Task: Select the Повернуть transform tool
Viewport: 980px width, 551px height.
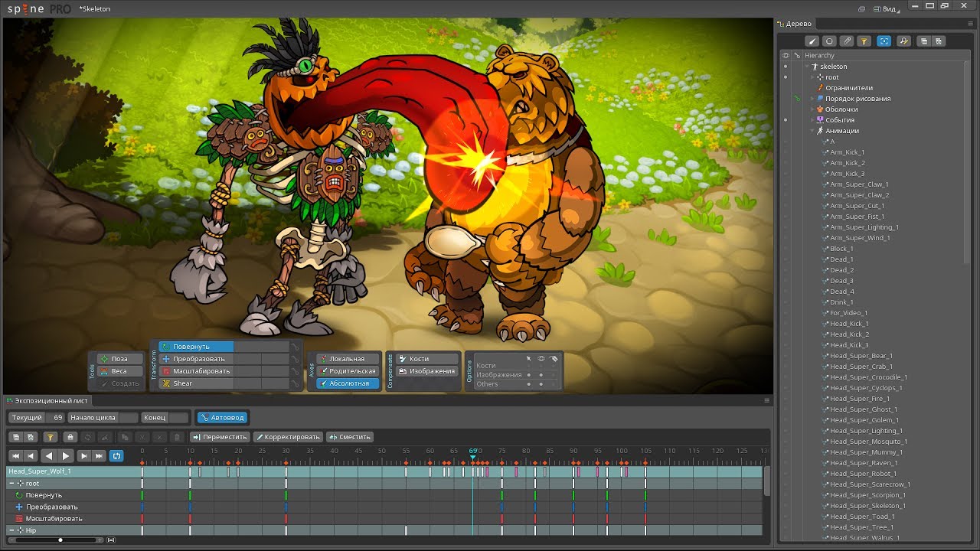Action: point(196,347)
